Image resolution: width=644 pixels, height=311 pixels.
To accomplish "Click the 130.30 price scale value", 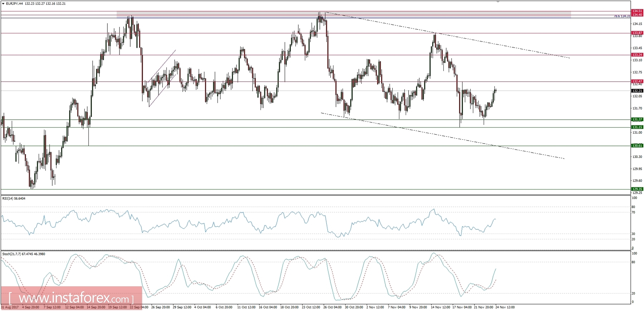I will coord(637,157).
